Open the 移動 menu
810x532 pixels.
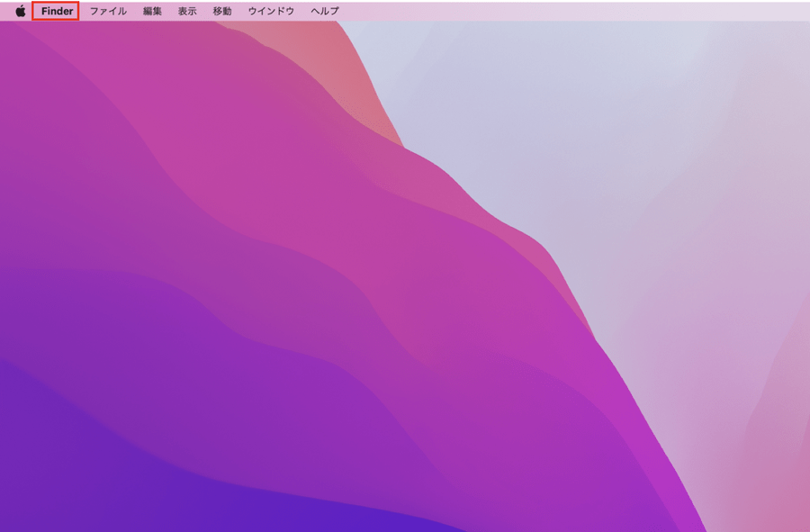pos(222,11)
